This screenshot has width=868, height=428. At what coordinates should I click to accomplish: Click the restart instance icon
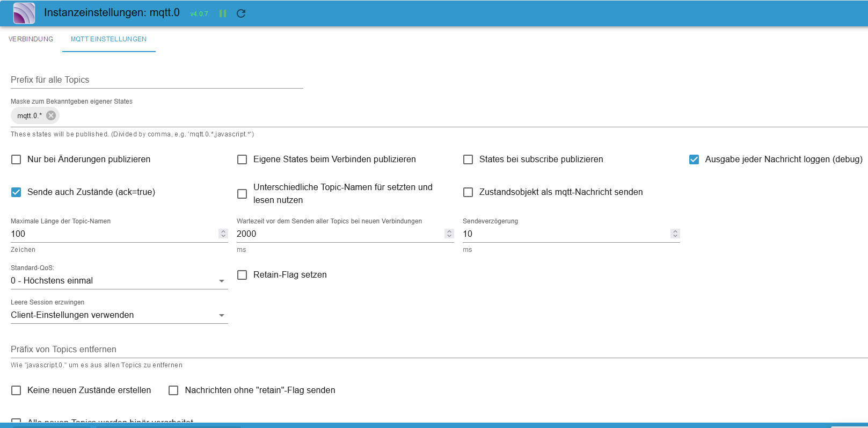click(241, 13)
